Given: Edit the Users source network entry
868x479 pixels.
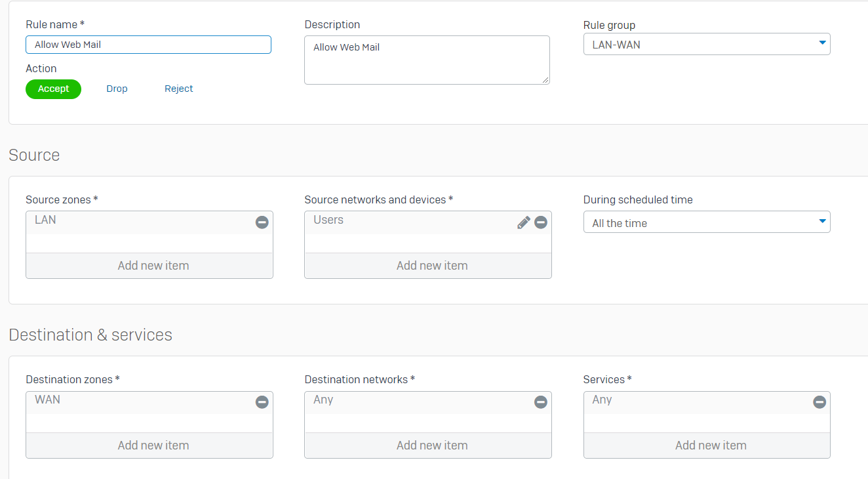Looking at the screenshot, I should pyautogui.click(x=523, y=222).
